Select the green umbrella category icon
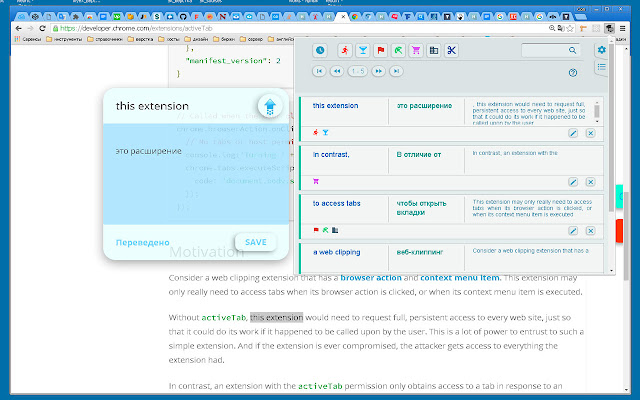Screen dimensions: 640x400 tap(398, 51)
